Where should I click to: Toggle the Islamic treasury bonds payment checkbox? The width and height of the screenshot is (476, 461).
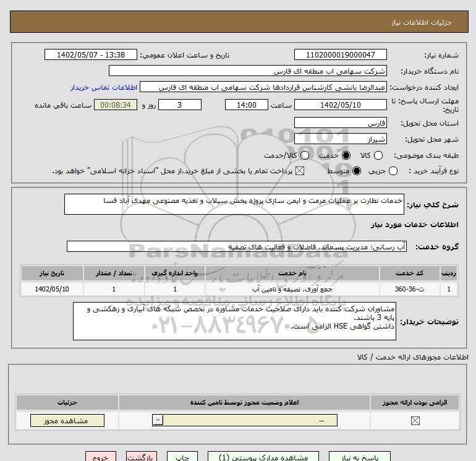[300, 171]
